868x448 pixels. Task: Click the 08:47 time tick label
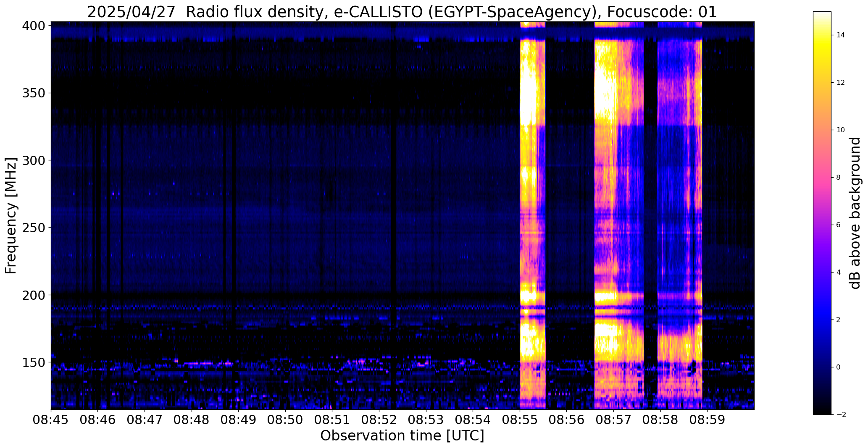coord(145,420)
